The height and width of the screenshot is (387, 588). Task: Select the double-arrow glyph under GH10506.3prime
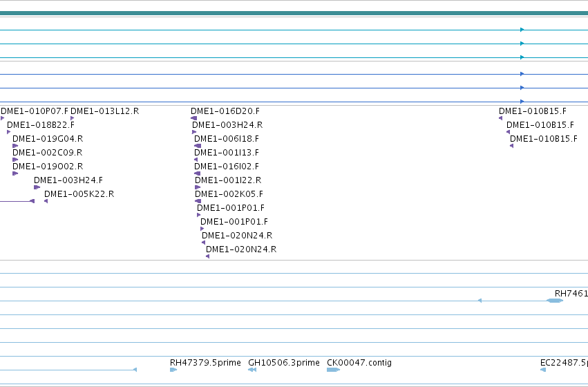[252, 370]
